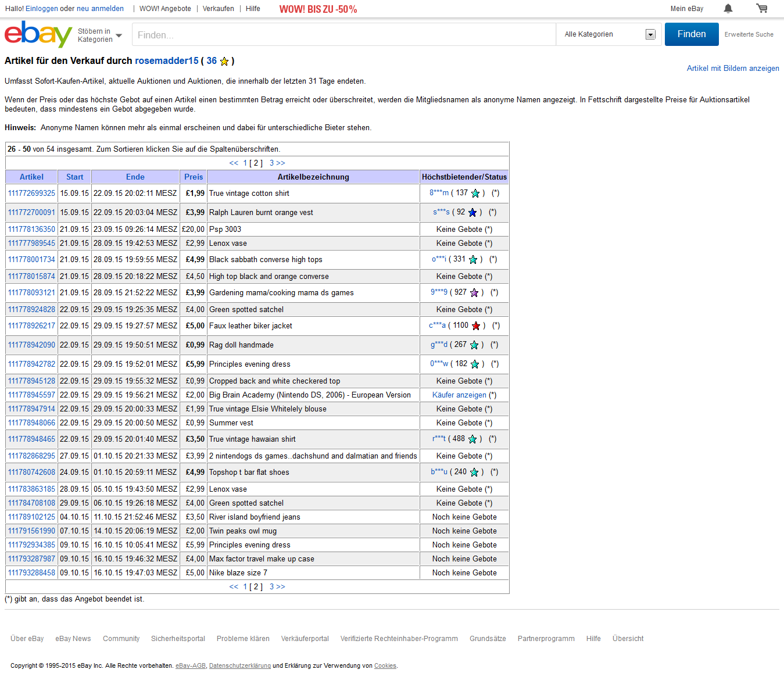Open Partnerprogramm footer link

(x=546, y=639)
